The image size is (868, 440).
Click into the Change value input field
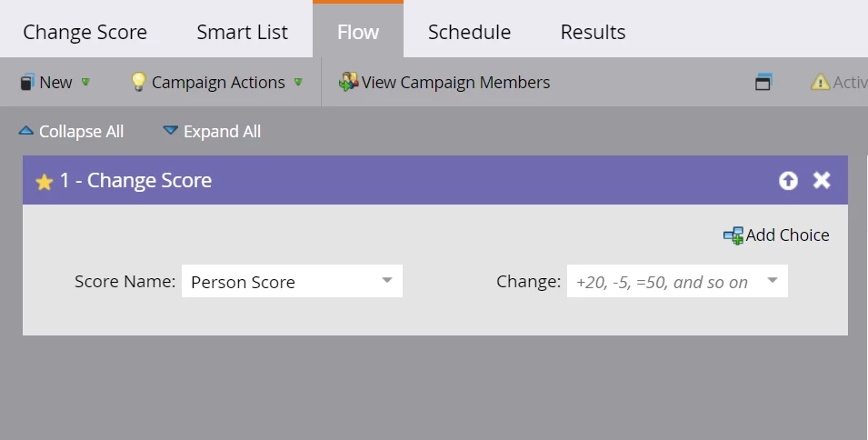[663, 282]
